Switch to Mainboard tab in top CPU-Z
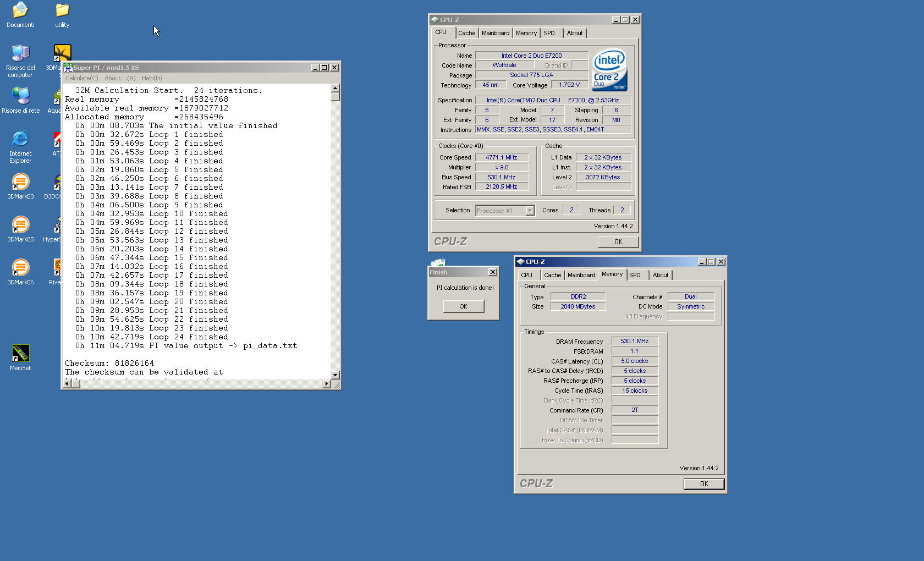This screenshot has height=561, width=924. pyautogui.click(x=496, y=33)
